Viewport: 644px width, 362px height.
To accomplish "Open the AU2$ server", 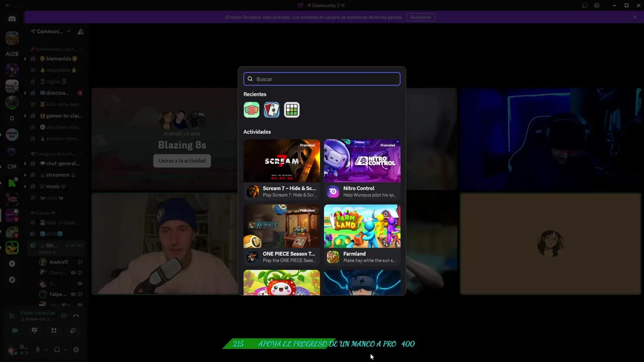I will point(12,54).
